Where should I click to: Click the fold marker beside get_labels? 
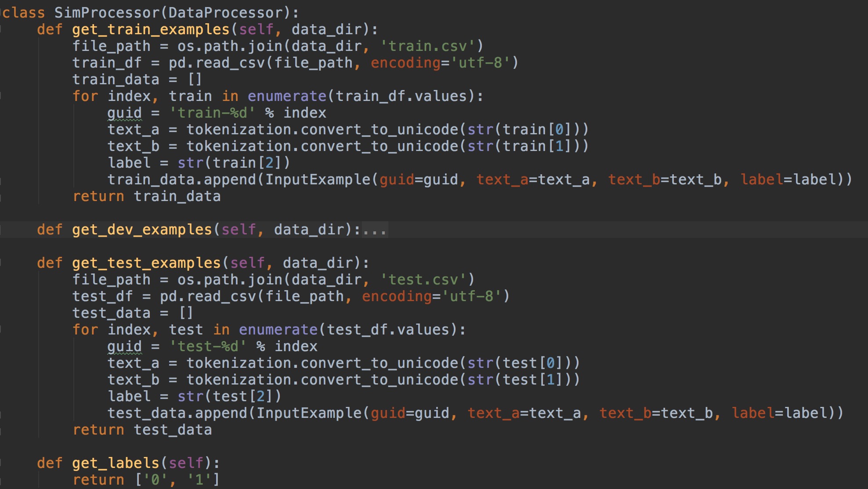point(1,463)
